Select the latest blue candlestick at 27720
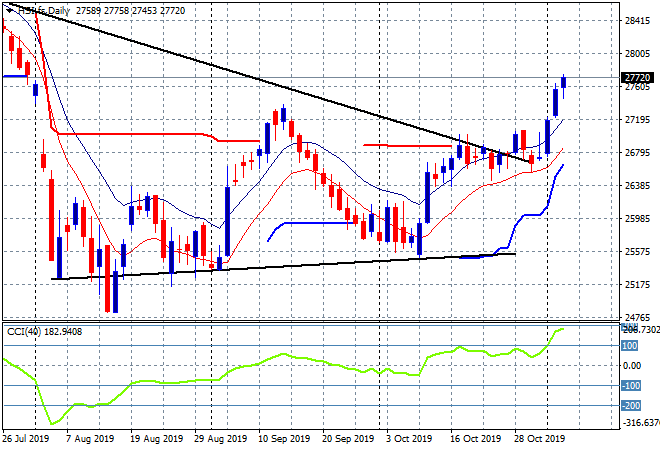The width and height of the screenshot is (660, 450). tap(564, 83)
